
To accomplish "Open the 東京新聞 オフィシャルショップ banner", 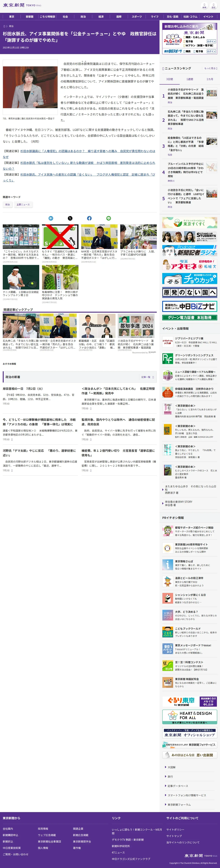I will pos(190,732).
